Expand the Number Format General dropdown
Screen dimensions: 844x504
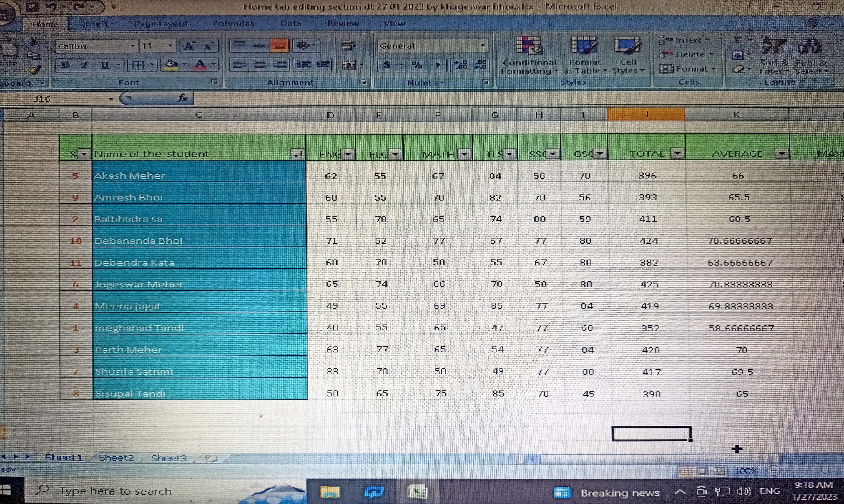482,45
